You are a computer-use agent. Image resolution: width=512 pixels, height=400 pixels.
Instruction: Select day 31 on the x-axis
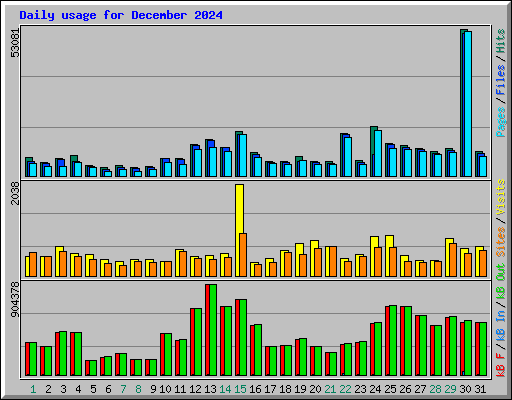coord(480,389)
